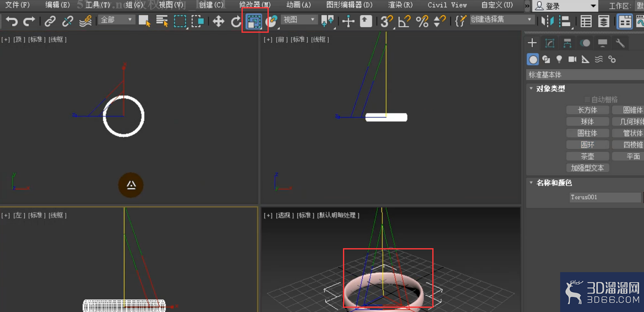Select the Lights category bulb icon
The height and width of the screenshot is (312, 644).
click(x=559, y=59)
